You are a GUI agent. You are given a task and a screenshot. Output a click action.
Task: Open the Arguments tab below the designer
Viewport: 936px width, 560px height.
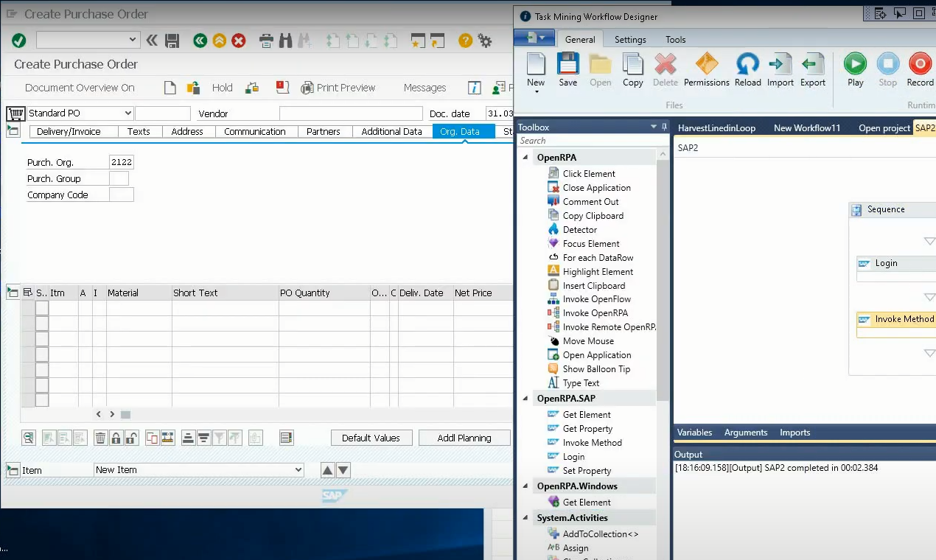pos(746,433)
